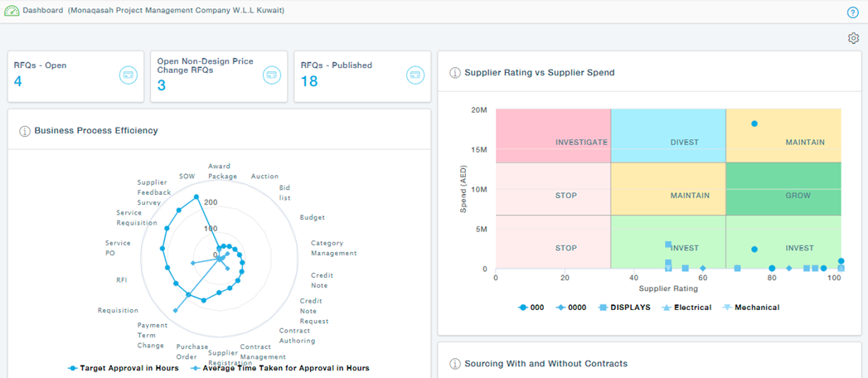Click the Price Change RFQs card icon

(271, 75)
